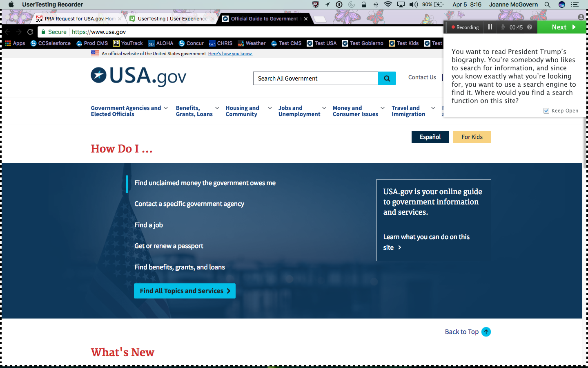Open the Apple menu
Viewport: 588px width, 368px height.
(11, 4)
